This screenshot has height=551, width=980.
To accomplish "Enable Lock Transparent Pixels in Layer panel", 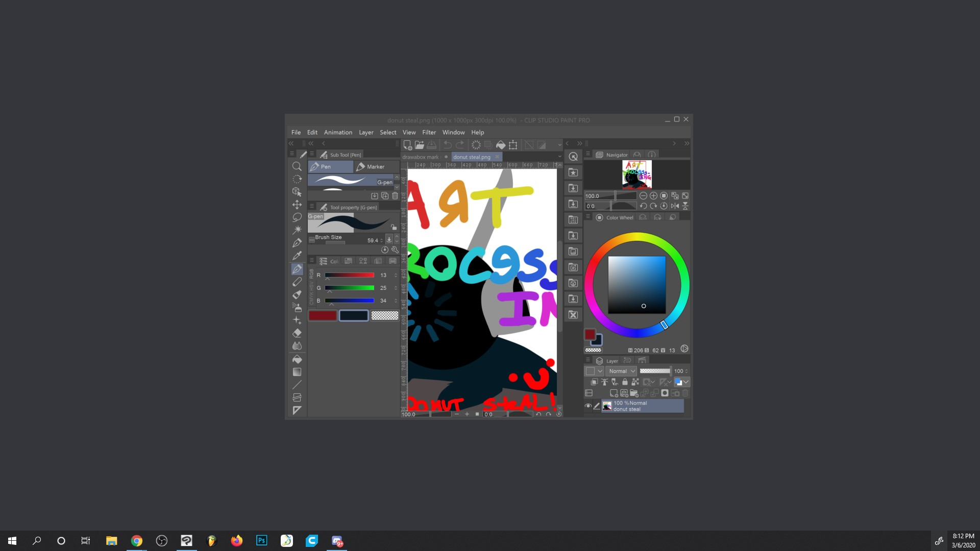I will point(635,382).
